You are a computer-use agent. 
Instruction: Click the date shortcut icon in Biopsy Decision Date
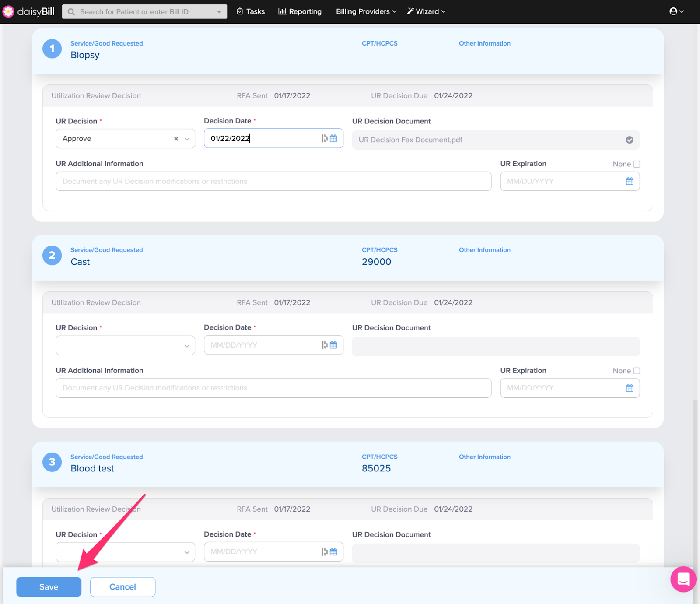(x=325, y=138)
